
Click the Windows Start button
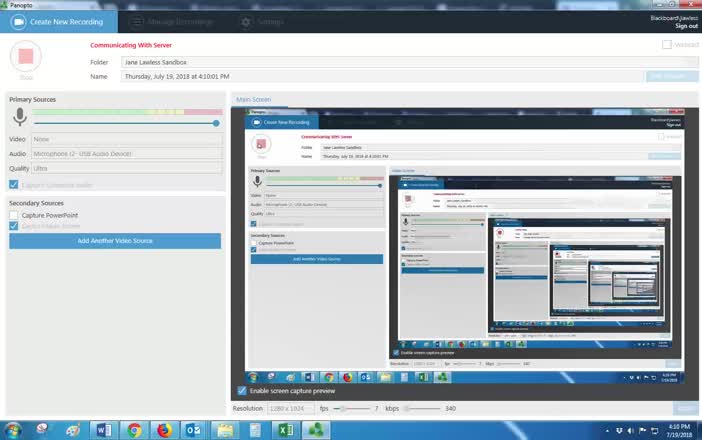(x=13, y=430)
